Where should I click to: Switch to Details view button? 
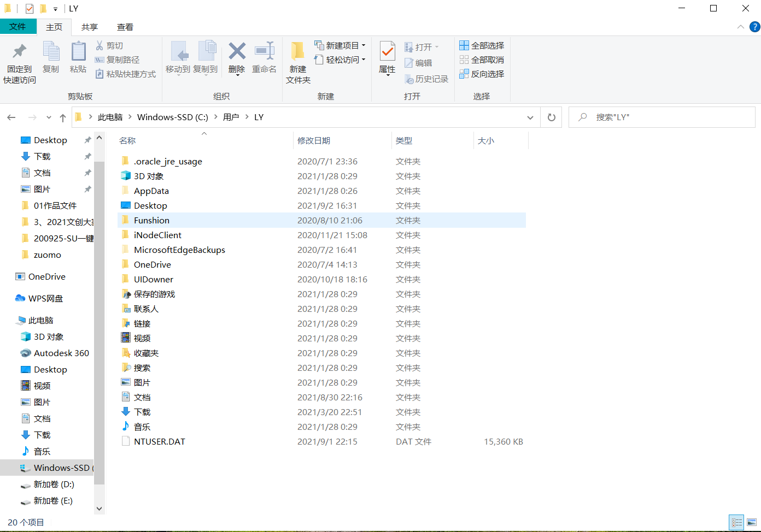736,522
